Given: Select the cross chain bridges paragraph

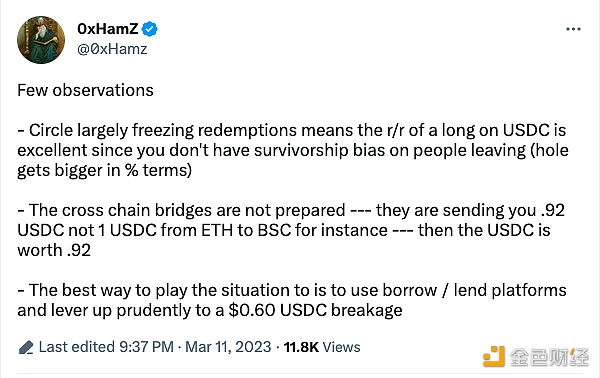Looking at the screenshot, I should pyautogui.click(x=291, y=230).
